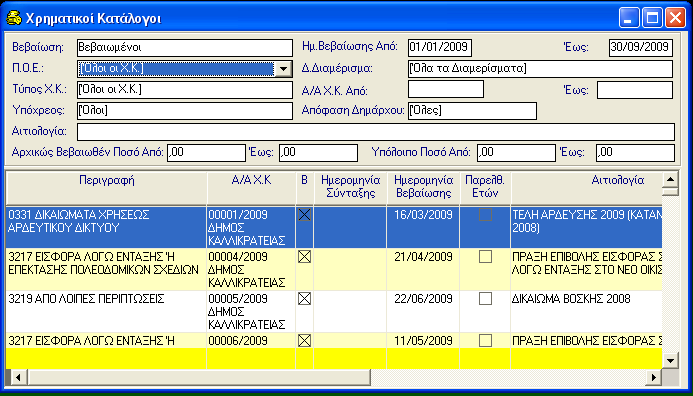Click the Δ.Διαμέρισμα field
The image size is (693, 396).
(x=540, y=69)
